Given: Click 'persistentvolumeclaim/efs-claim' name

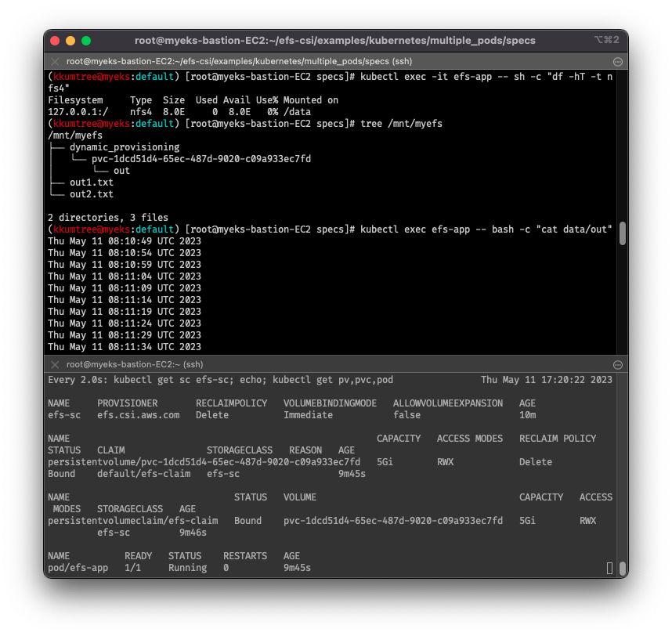Looking at the screenshot, I should point(133,521).
